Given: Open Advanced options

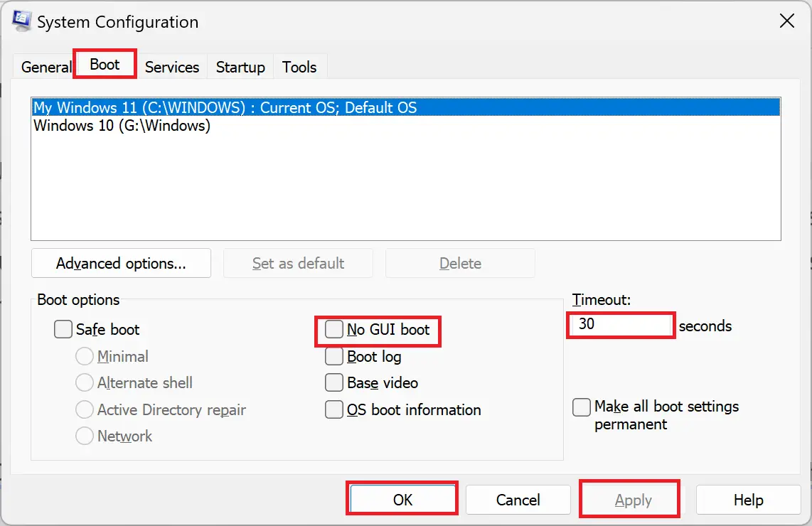Looking at the screenshot, I should [x=121, y=263].
